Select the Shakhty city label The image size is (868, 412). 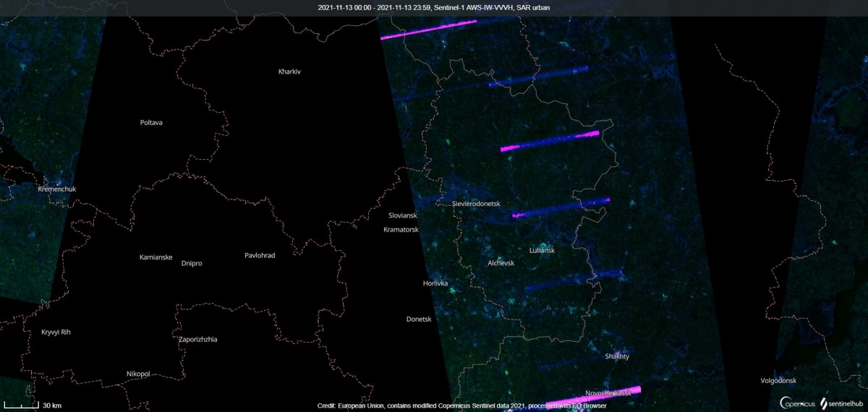616,356
